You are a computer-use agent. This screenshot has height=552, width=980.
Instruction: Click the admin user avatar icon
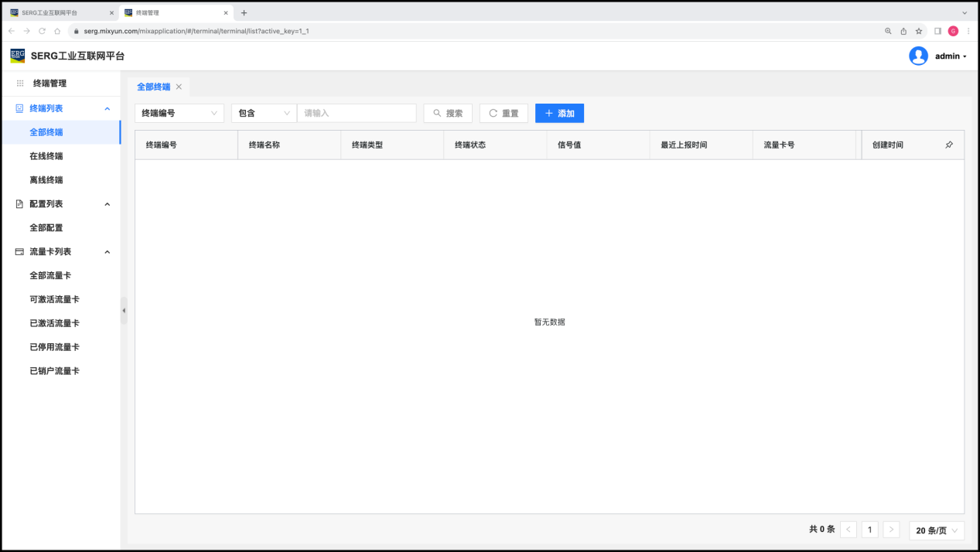pyautogui.click(x=918, y=56)
